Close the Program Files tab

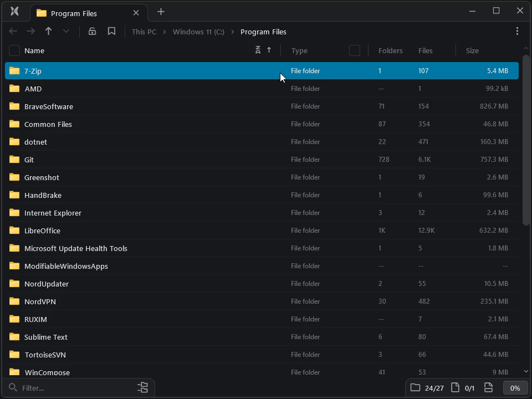click(x=136, y=13)
